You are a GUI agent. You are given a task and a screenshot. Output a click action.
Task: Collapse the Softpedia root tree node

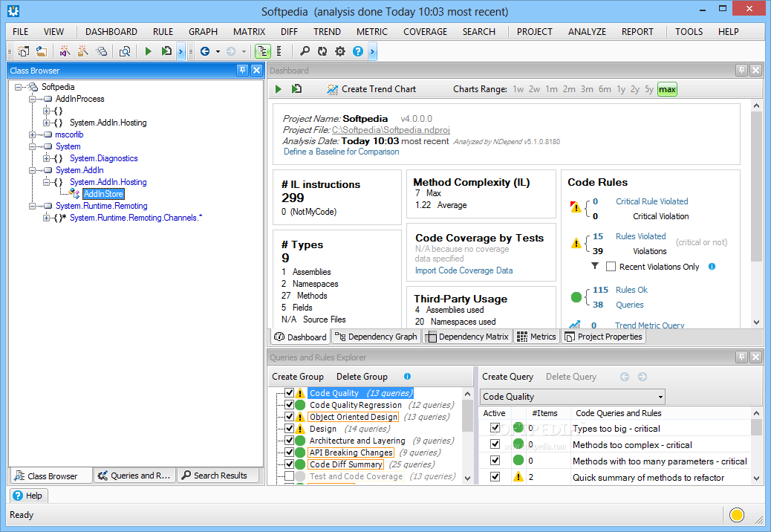pos(18,87)
